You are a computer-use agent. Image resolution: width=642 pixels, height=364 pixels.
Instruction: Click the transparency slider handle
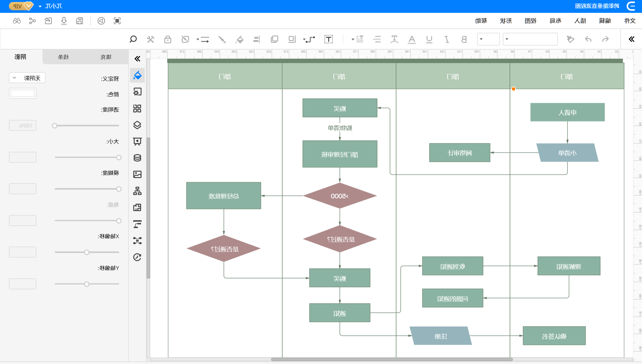click(x=54, y=126)
